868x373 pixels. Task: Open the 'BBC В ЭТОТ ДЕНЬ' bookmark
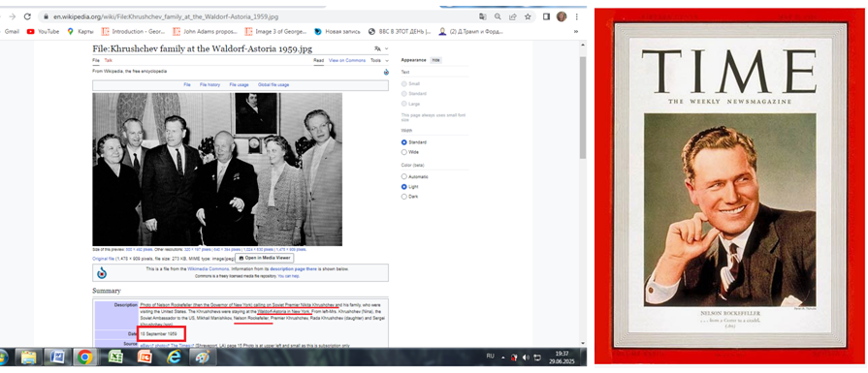pyautogui.click(x=400, y=32)
